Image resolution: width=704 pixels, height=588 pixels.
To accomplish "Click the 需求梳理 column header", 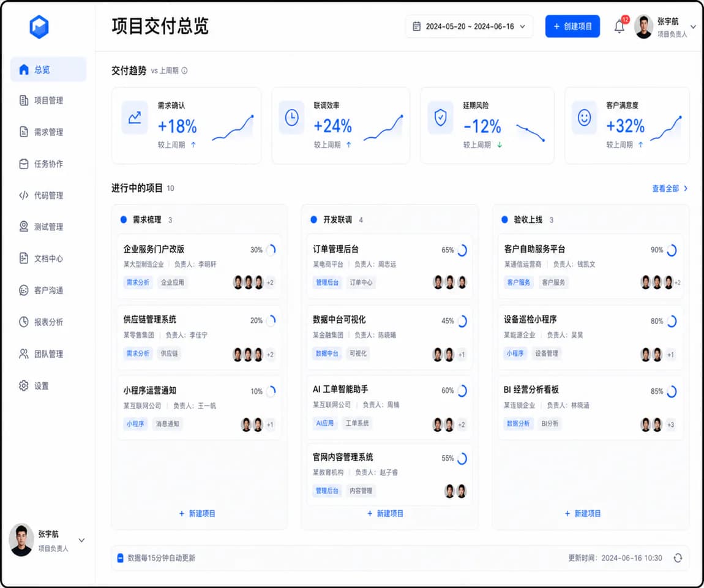I will coord(146,220).
